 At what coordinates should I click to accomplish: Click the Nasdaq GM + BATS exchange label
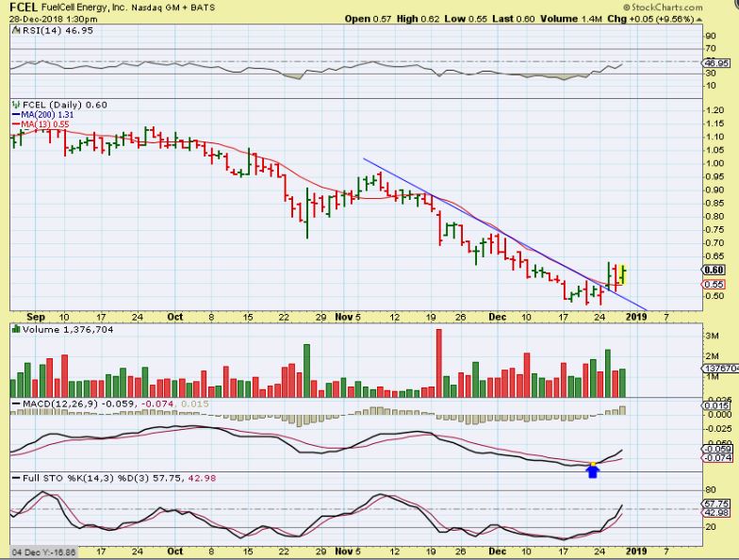pos(173,8)
